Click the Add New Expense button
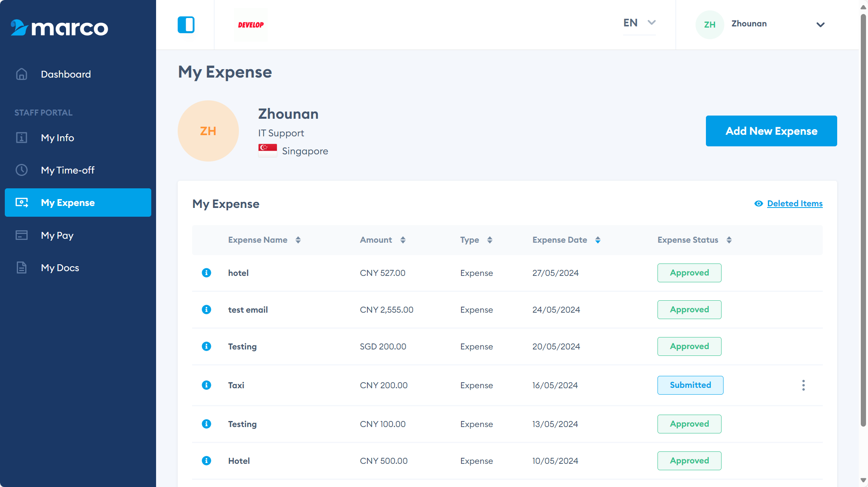This screenshot has width=868, height=487. [x=771, y=131]
